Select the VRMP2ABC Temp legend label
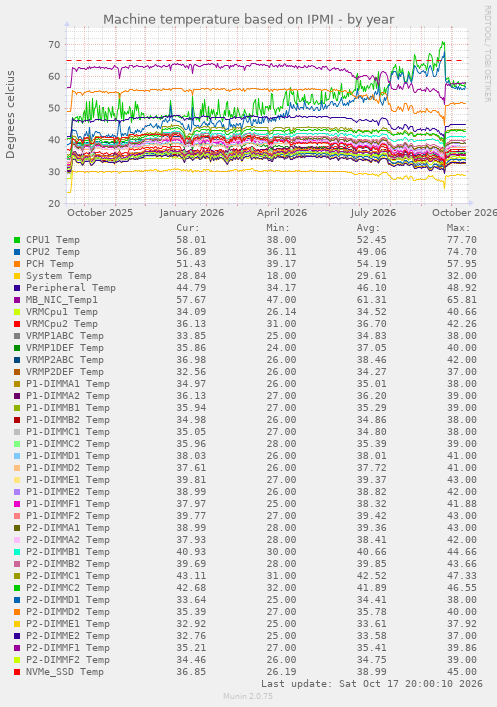This screenshot has height=707, width=497. click(x=65, y=360)
